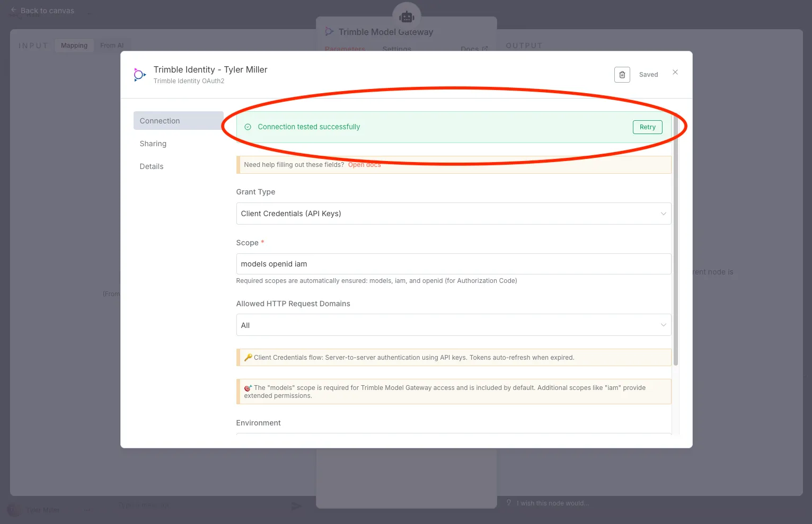The width and height of the screenshot is (812, 524).
Task: Click the Environment field label
Action: click(258, 423)
